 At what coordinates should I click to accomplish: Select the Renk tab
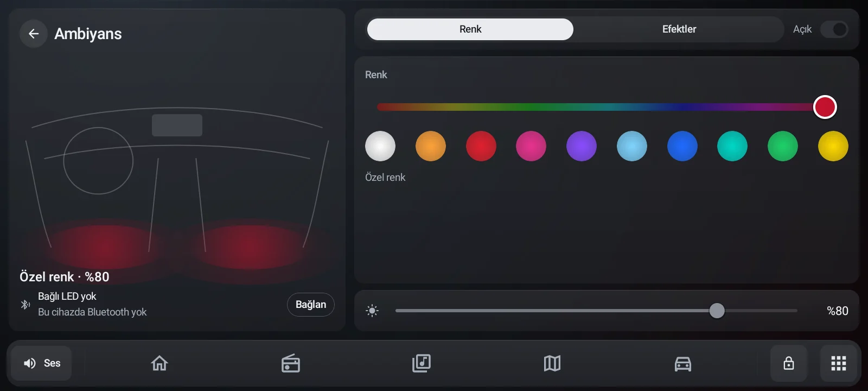[470, 29]
